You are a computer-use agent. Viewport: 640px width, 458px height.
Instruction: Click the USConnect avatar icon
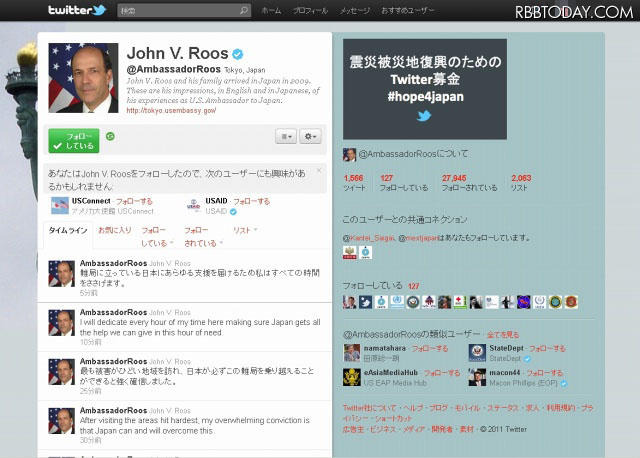point(60,206)
